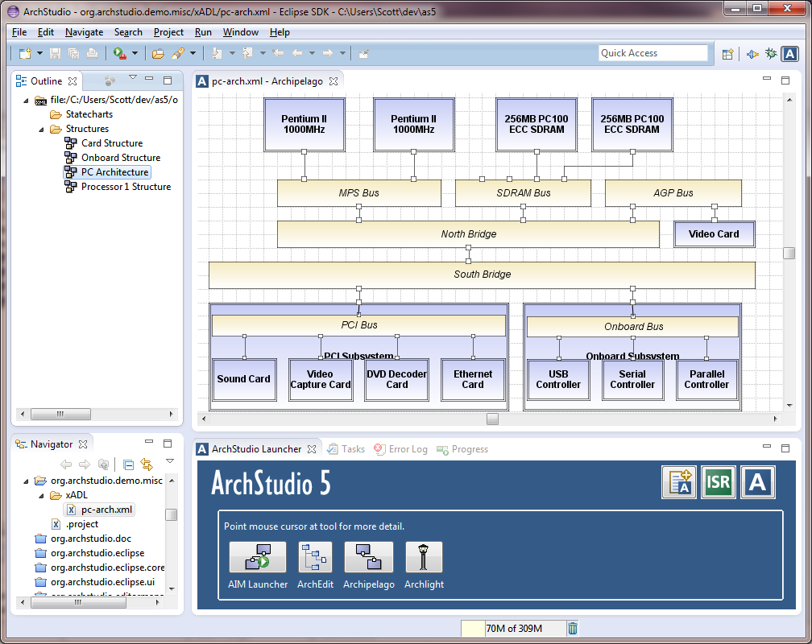
Task: Close the ArchStudio Launcher view tab
Action: (x=311, y=449)
